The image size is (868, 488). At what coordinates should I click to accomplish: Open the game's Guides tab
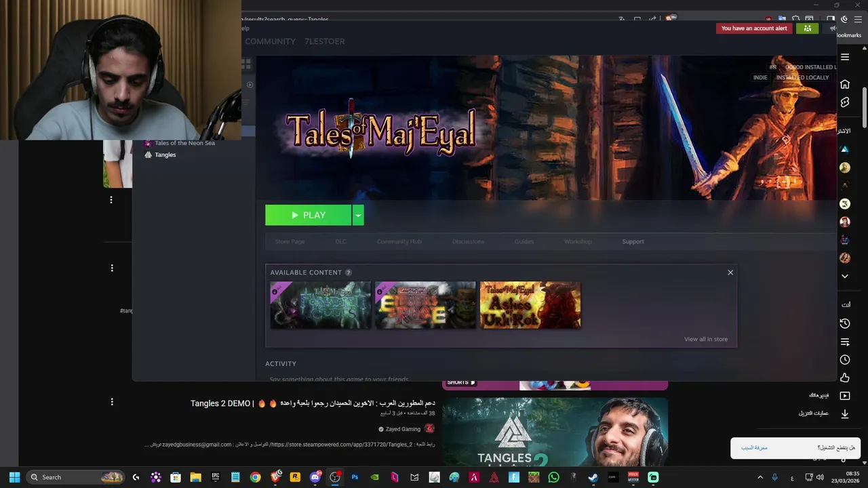[524, 241]
